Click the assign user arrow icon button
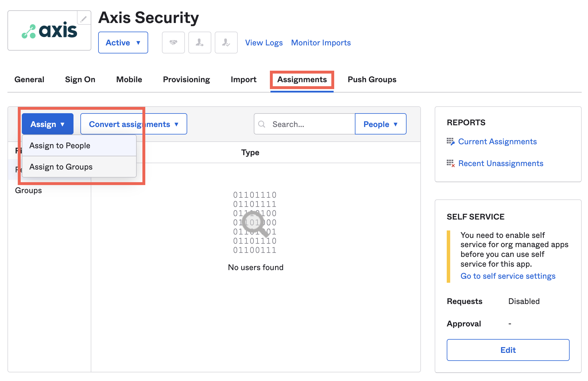Screen dimensions: 588x381 tap(200, 43)
